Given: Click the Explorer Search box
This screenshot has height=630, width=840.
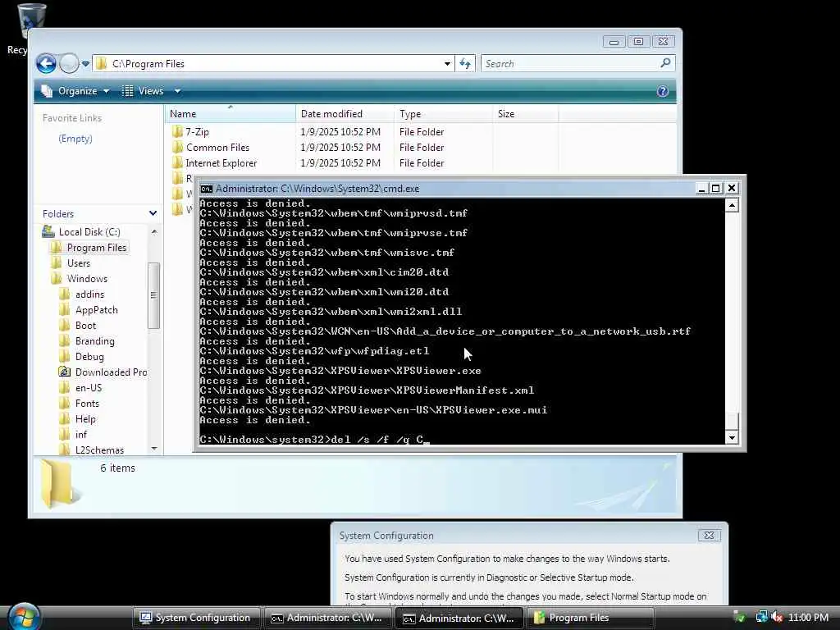Looking at the screenshot, I should [x=577, y=64].
